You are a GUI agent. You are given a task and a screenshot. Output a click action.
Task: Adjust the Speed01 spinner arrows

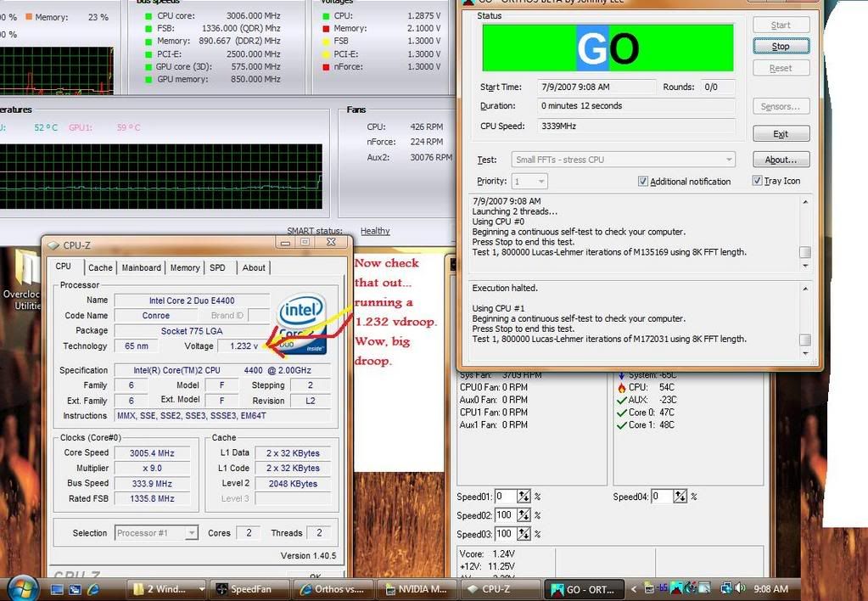coord(524,497)
